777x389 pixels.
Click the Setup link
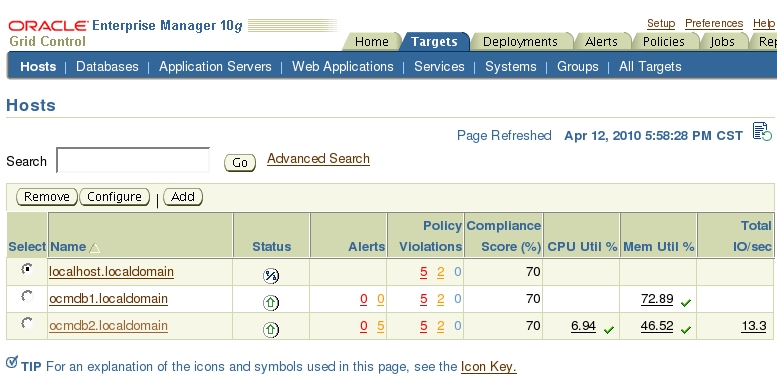pyautogui.click(x=661, y=23)
